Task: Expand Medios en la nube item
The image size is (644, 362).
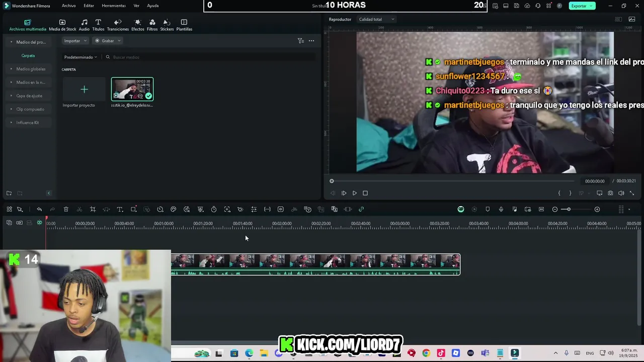Action: tap(29, 82)
